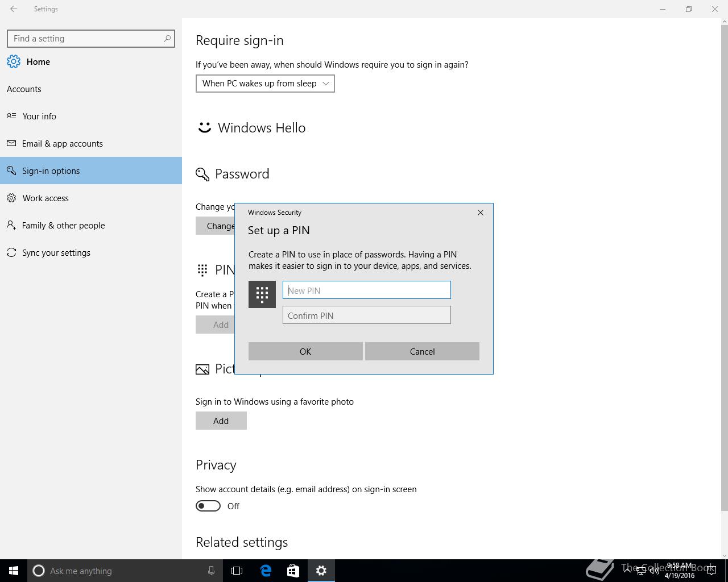Open Task View on the taskbar
The image size is (728, 582).
coord(237,571)
